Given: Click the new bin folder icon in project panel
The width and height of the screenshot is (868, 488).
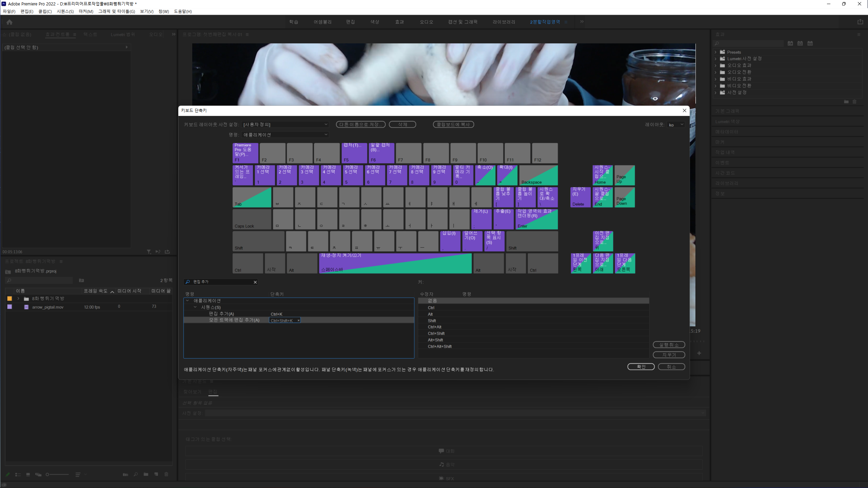Looking at the screenshot, I should pyautogui.click(x=146, y=474).
